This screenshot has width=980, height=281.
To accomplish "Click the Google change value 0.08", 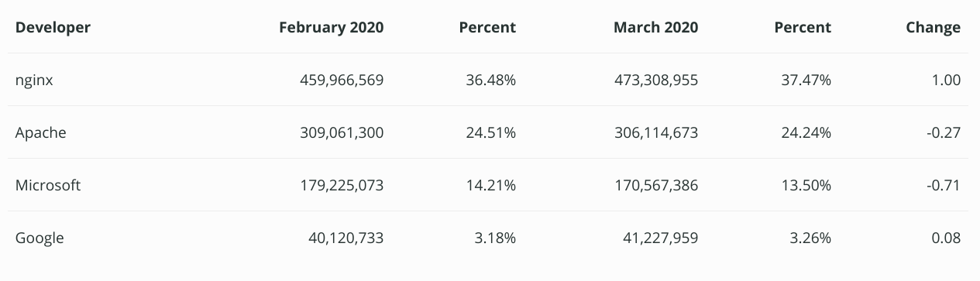I will (x=946, y=238).
